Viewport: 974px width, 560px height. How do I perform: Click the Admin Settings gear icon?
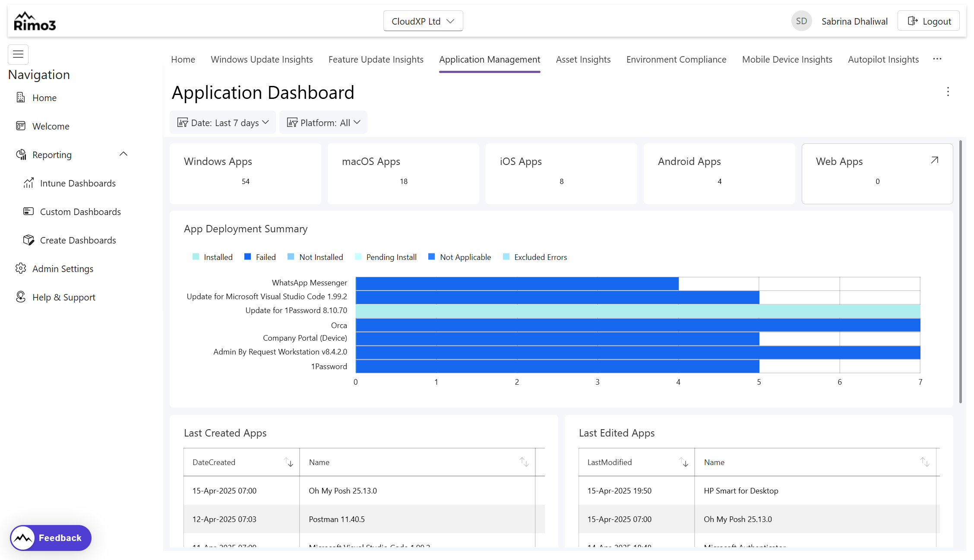point(21,269)
